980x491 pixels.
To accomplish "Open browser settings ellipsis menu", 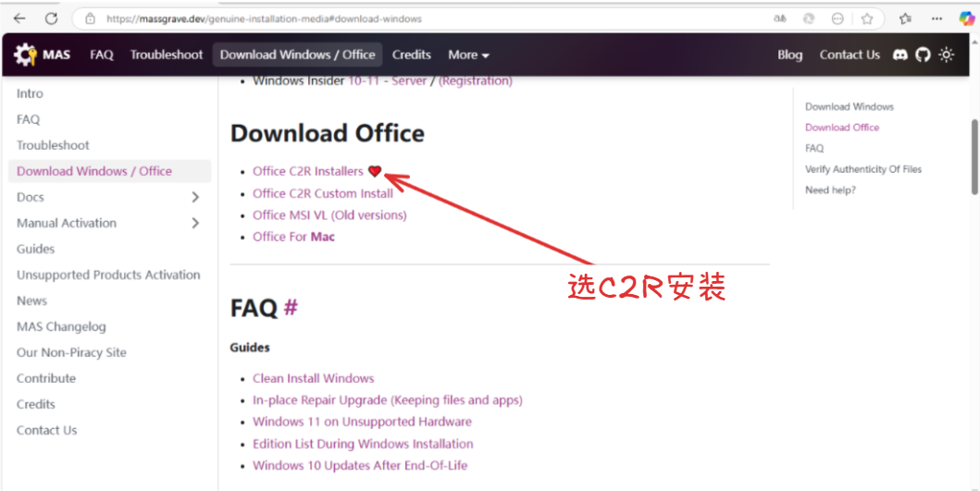I will click(x=937, y=18).
